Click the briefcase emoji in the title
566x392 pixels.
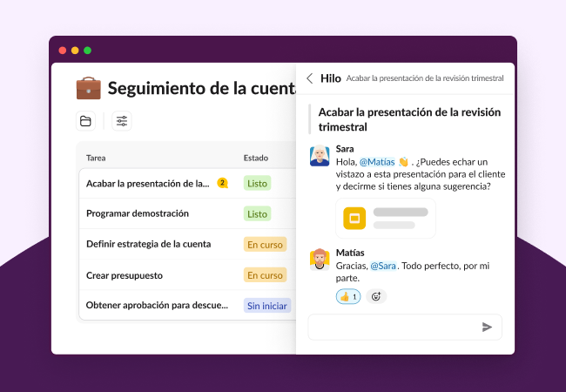(x=89, y=88)
